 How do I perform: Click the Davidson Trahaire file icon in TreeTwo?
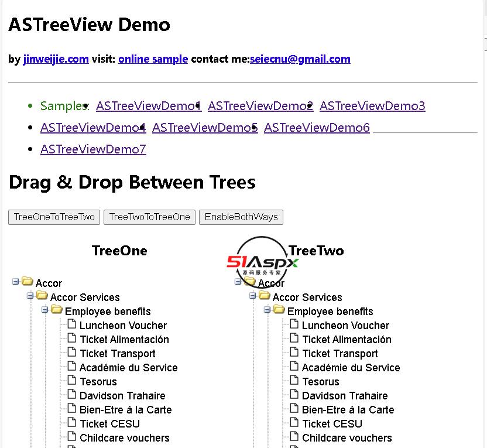[x=294, y=394]
